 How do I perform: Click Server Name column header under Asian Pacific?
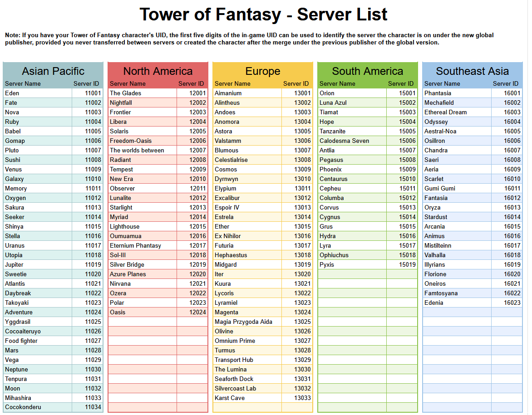[x=23, y=84]
